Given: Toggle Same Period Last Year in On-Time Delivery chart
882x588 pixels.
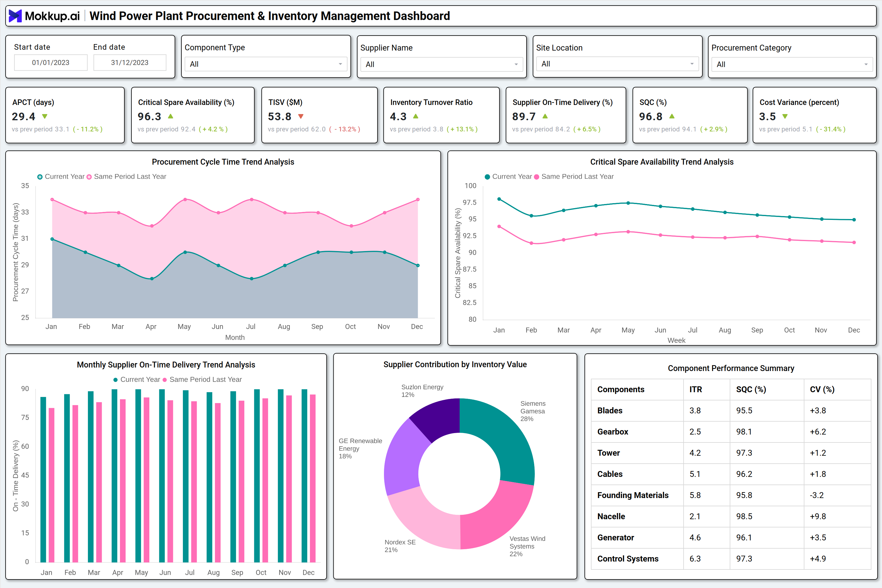Looking at the screenshot, I should 202,380.
